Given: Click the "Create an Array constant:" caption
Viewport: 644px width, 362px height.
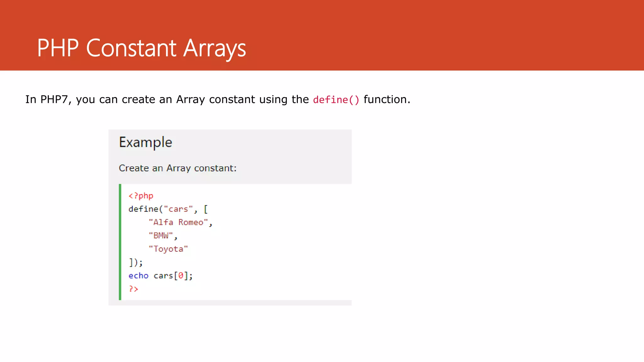Looking at the screenshot, I should point(177,168).
